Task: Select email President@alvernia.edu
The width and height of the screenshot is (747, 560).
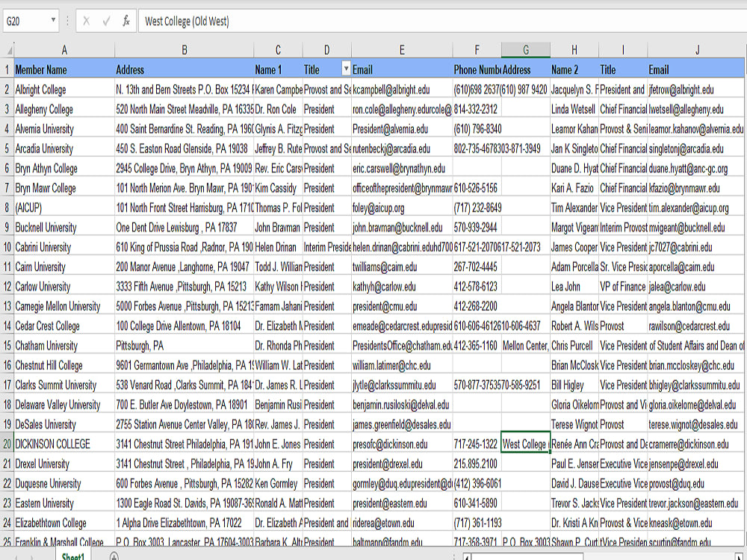Action: [x=402, y=128]
